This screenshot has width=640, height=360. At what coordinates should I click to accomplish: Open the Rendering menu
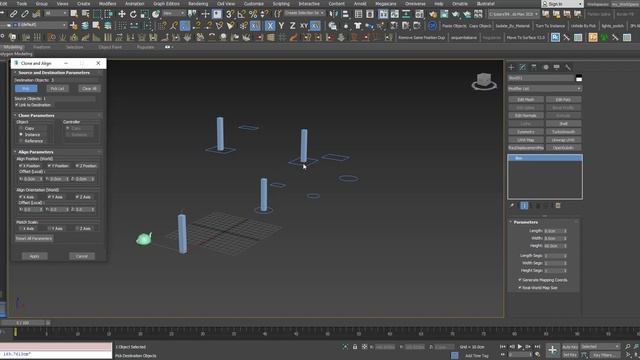[198, 3]
